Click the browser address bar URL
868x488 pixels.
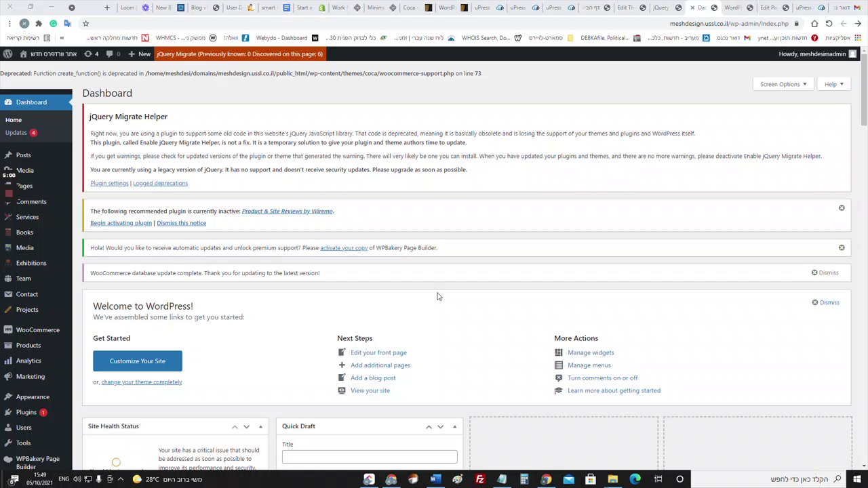(x=729, y=24)
